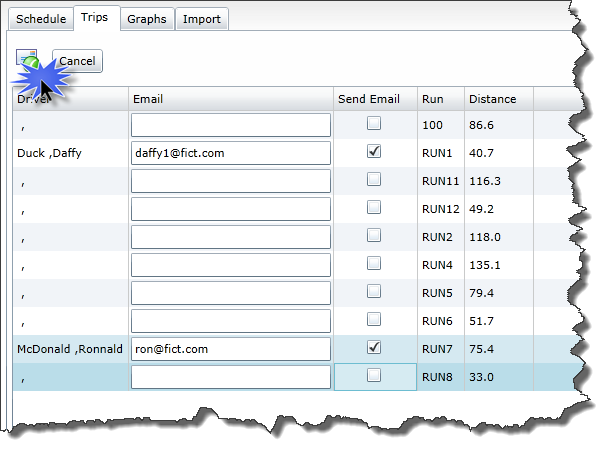Click the email field containing ron@fict.com
This screenshot has width=611, height=455.
coord(231,349)
